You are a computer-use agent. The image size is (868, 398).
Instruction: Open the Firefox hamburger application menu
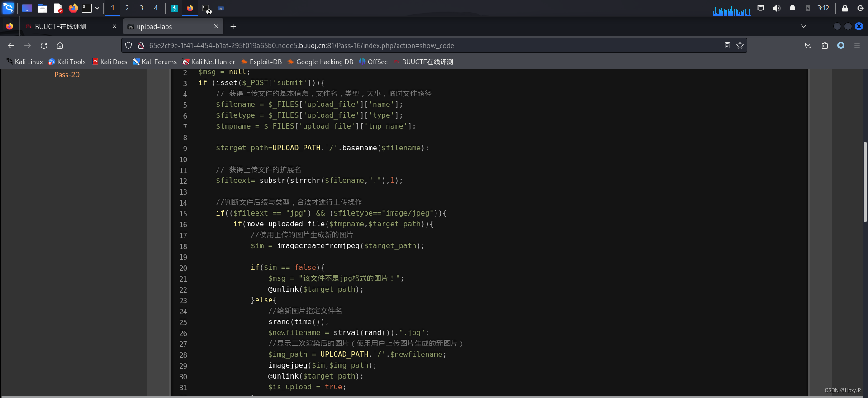[857, 45]
